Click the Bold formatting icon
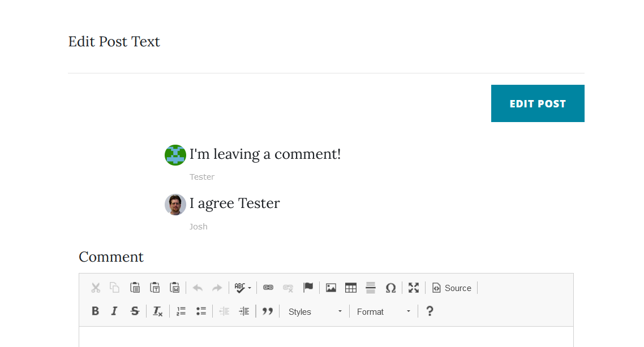 (95, 311)
